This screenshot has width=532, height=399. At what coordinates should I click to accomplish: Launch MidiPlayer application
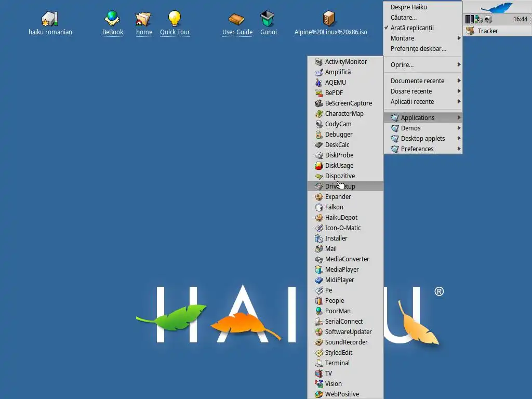(345, 280)
